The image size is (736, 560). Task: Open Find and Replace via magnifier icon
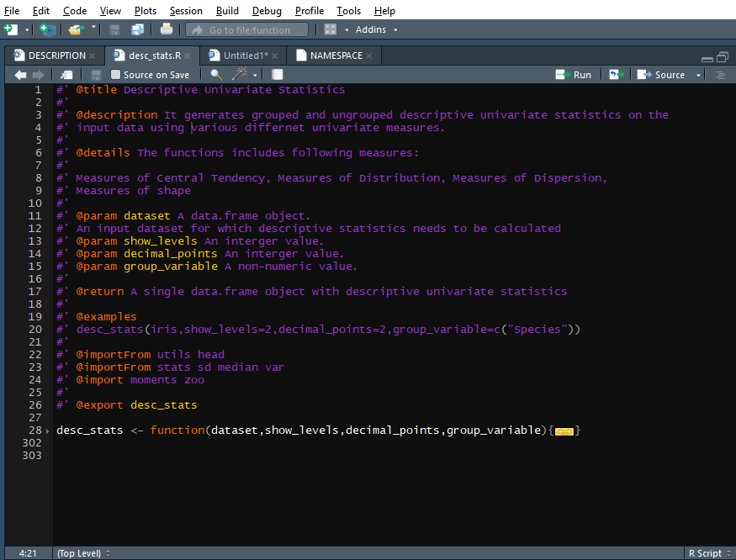point(215,74)
